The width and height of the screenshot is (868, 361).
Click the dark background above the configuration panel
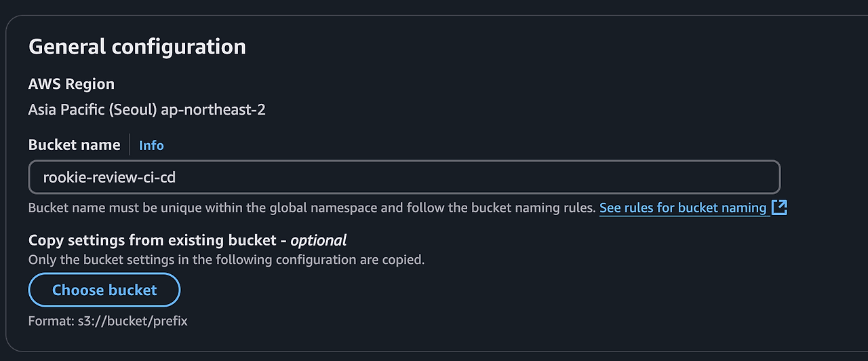[x=434, y=6]
